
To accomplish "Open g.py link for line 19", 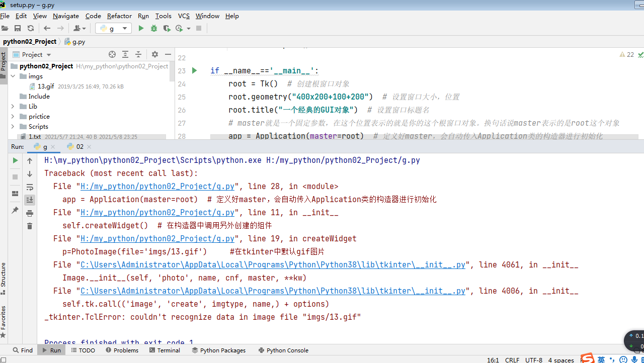I will 157,239.
